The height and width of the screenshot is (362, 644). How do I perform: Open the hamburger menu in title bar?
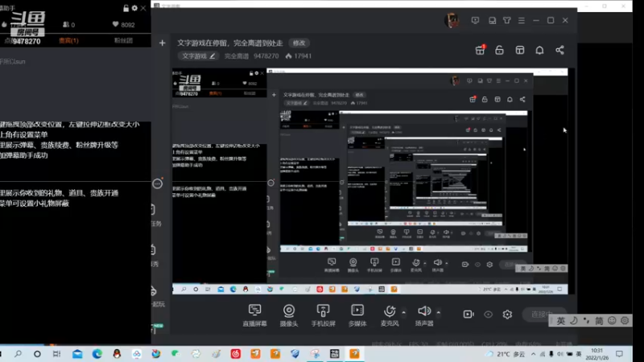pyautogui.click(x=522, y=20)
